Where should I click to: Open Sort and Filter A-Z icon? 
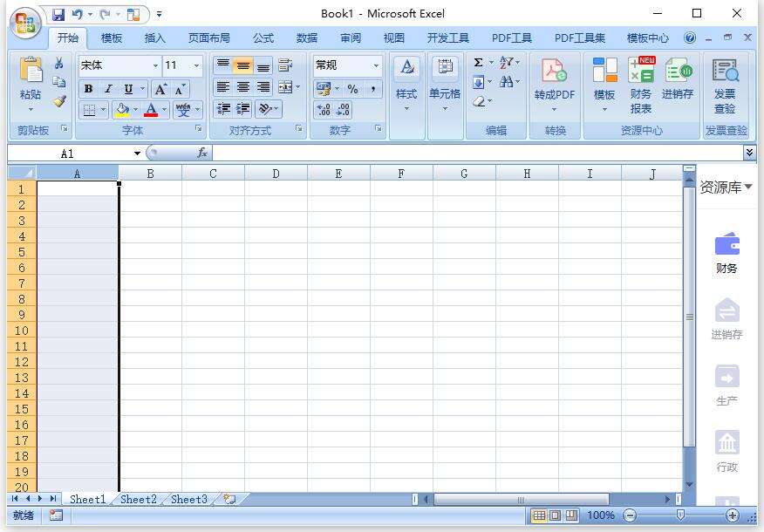[506, 63]
